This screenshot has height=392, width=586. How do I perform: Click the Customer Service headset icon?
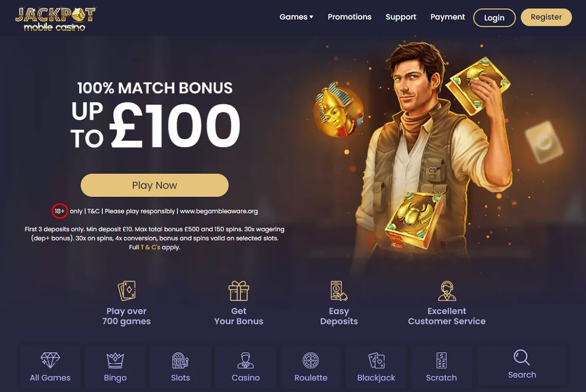point(447,291)
